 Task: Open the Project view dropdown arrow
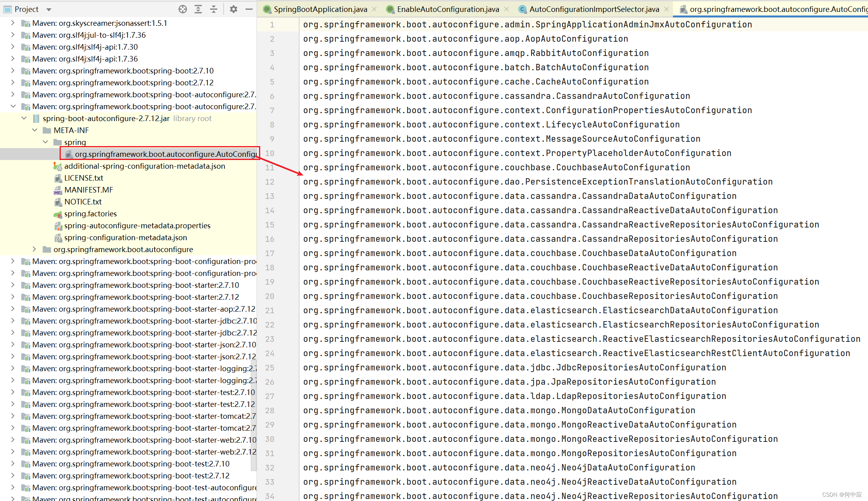(x=49, y=10)
